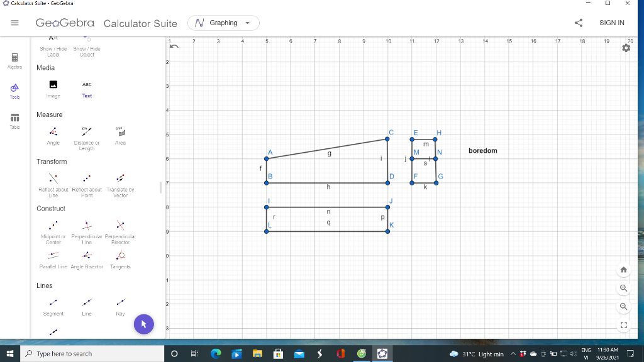Click the Lines section heading
The image size is (644, 362).
45,286
